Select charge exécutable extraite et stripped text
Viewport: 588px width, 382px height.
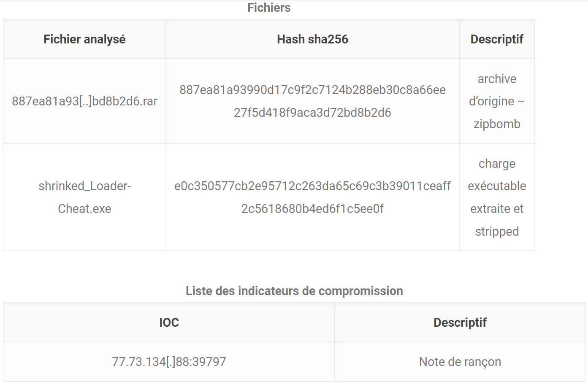[497, 197]
